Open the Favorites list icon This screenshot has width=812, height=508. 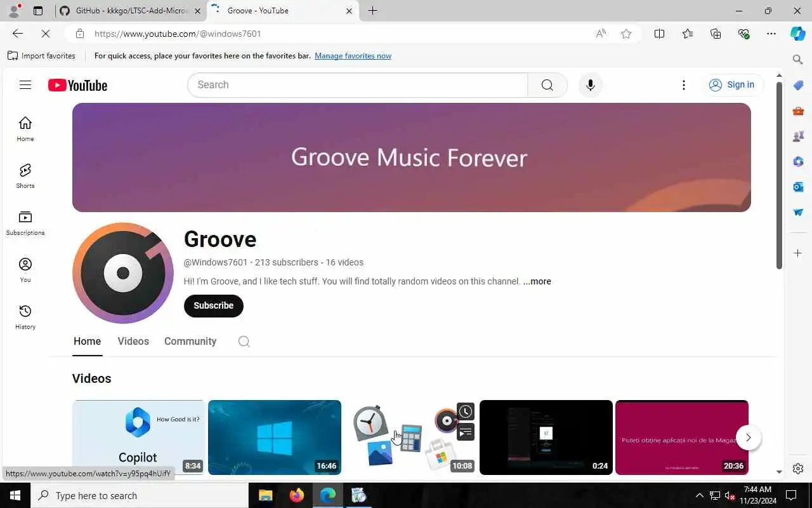pyautogui.click(x=688, y=34)
